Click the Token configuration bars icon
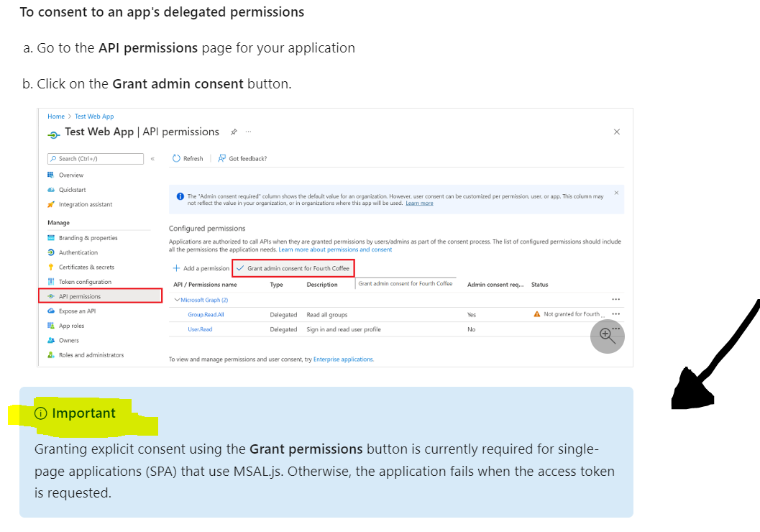Image resolution: width=760 pixels, height=532 pixels. (51, 282)
